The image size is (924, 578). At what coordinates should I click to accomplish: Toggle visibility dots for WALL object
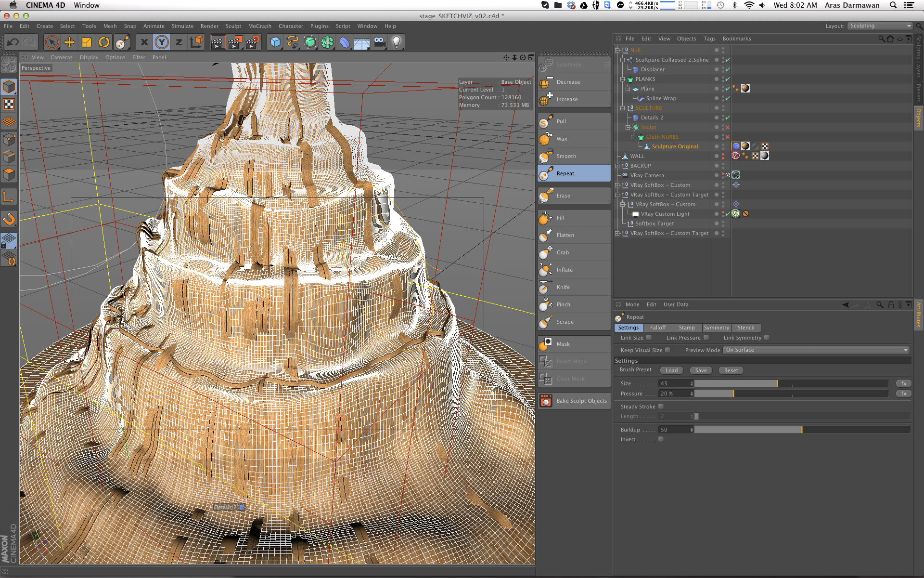pyautogui.click(x=722, y=156)
